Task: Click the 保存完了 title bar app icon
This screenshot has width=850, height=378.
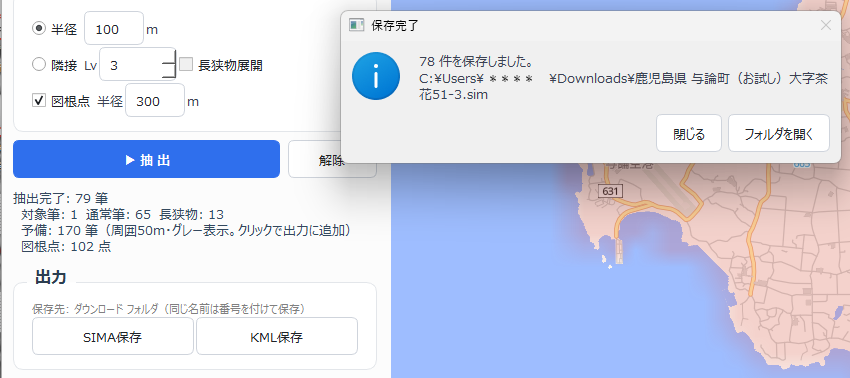Action: (x=356, y=25)
